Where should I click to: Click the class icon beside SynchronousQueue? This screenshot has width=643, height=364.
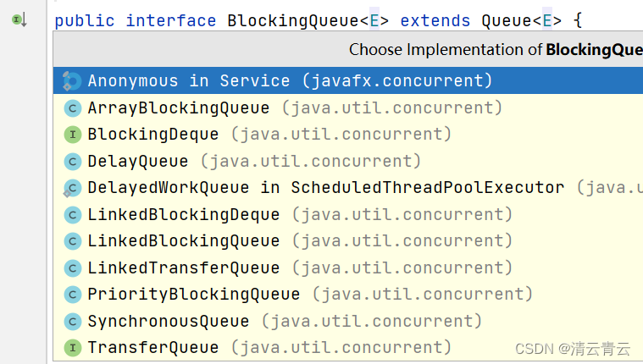[x=73, y=322]
